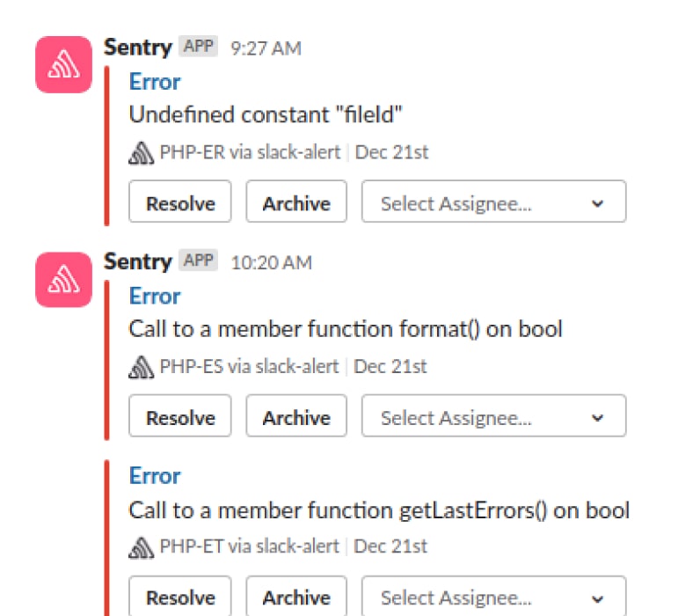Expand Select Assignee dropdown for PHP-ET issue
This screenshot has width=700, height=616.
click(x=493, y=598)
